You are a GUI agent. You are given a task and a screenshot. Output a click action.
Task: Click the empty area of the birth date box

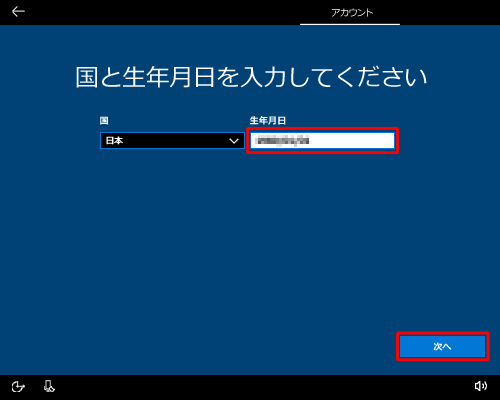353,141
